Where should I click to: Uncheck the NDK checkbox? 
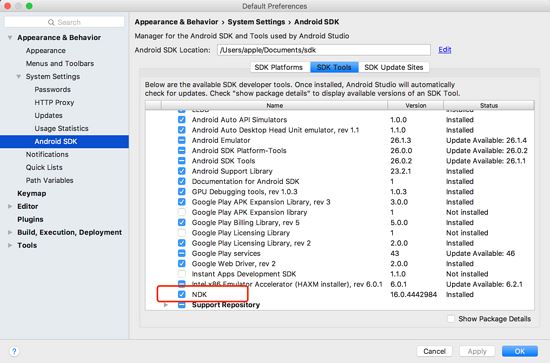[181, 294]
